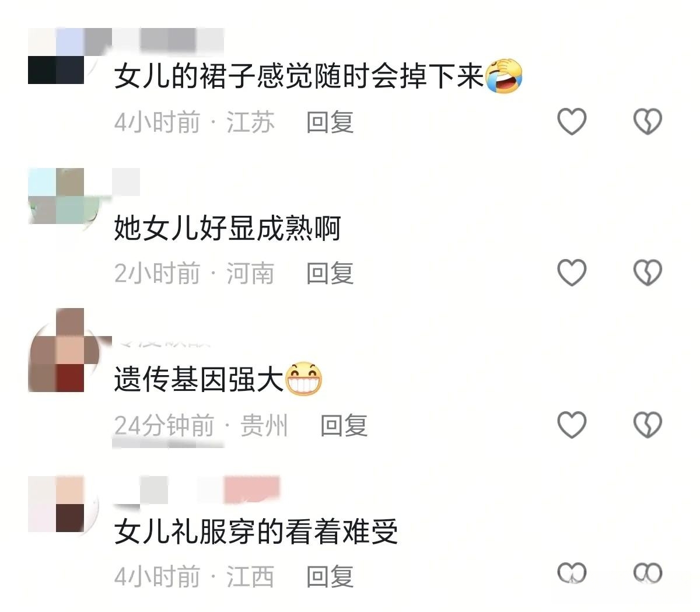700x612 pixels.
Task: Tap broken heart on the 河南 comment
Action: (x=647, y=272)
